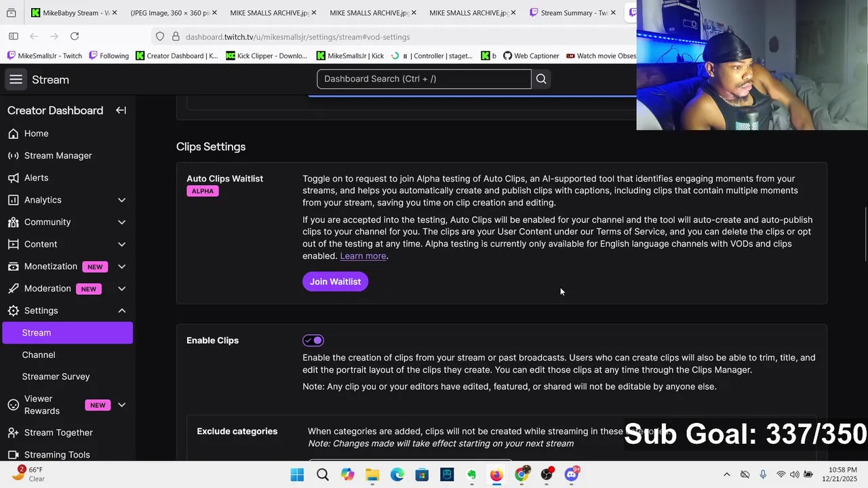The width and height of the screenshot is (868, 488).
Task: Click the Alerts megaphone icon
Action: point(13,178)
